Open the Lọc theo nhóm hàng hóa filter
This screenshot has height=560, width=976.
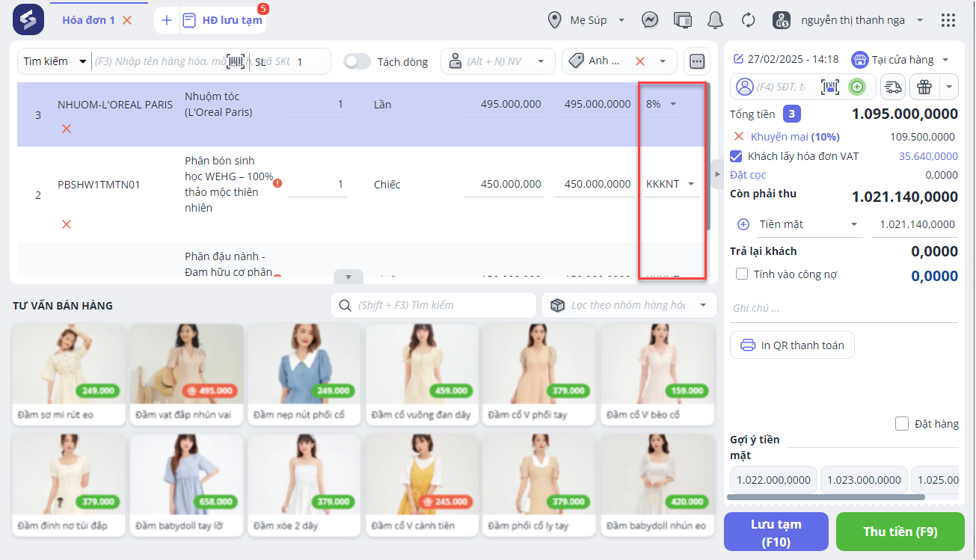[x=627, y=305]
